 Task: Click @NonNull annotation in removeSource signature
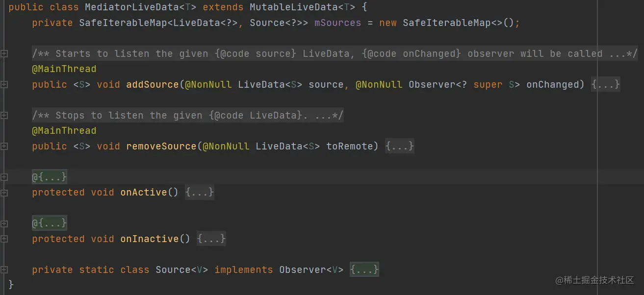click(226, 147)
